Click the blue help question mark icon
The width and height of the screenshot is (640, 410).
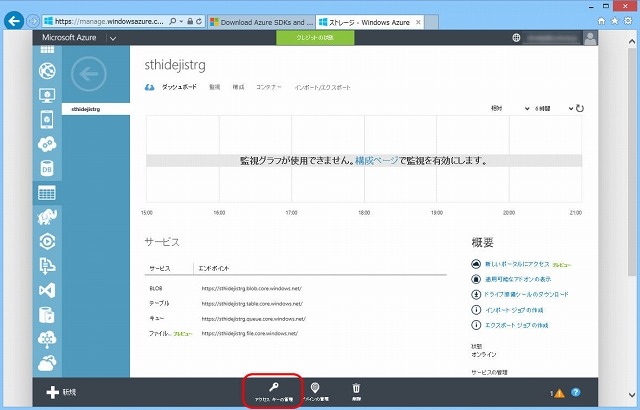(x=576, y=392)
